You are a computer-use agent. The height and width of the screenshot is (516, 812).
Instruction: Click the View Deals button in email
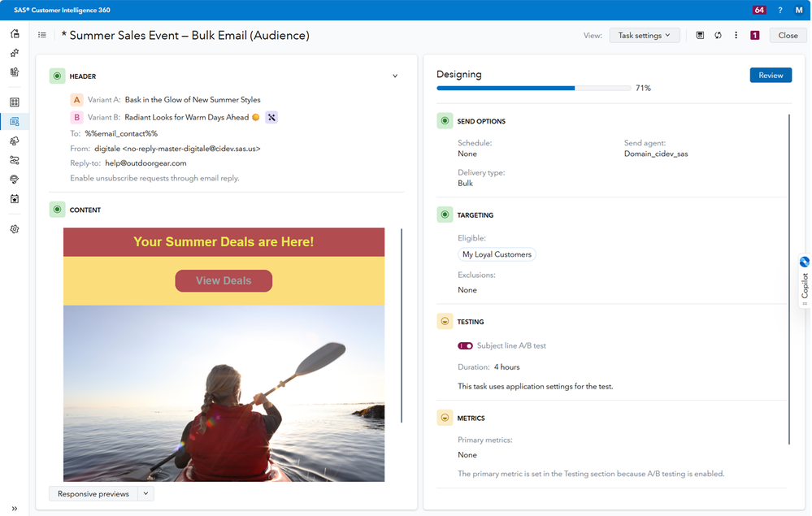[224, 280]
